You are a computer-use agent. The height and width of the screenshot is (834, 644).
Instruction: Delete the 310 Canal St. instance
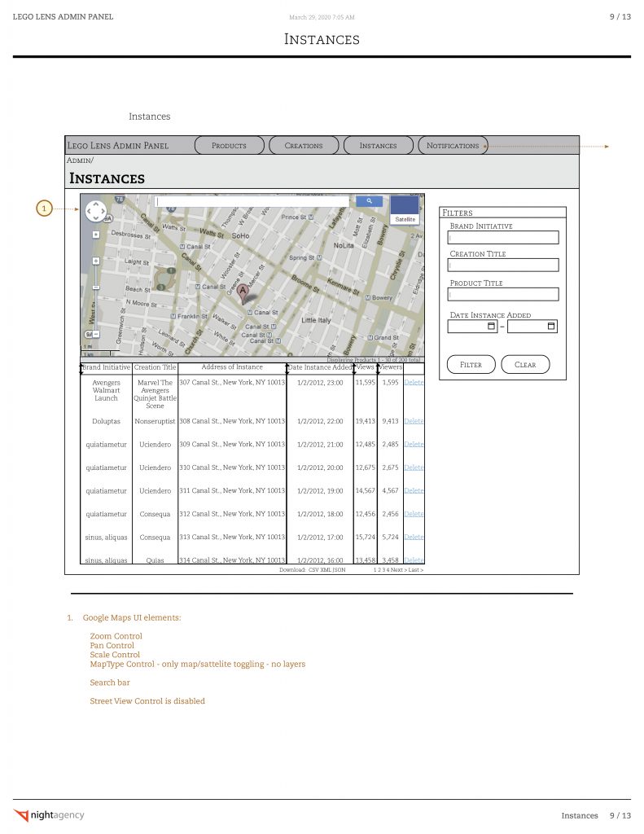[414, 467]
